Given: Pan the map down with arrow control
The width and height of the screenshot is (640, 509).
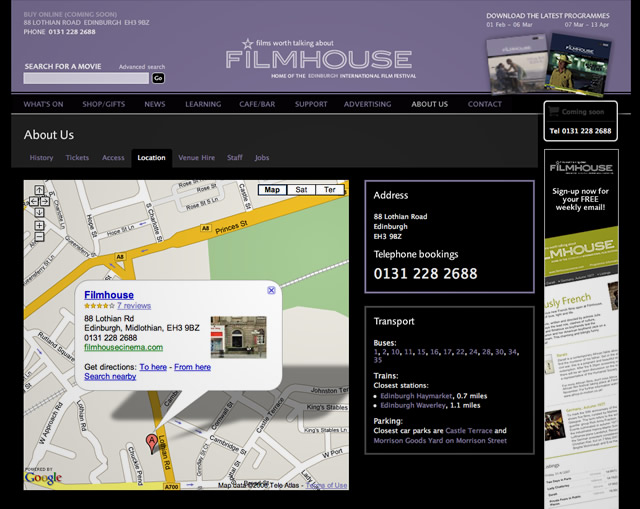Looking at the screenshot, I should pos(39,212).
